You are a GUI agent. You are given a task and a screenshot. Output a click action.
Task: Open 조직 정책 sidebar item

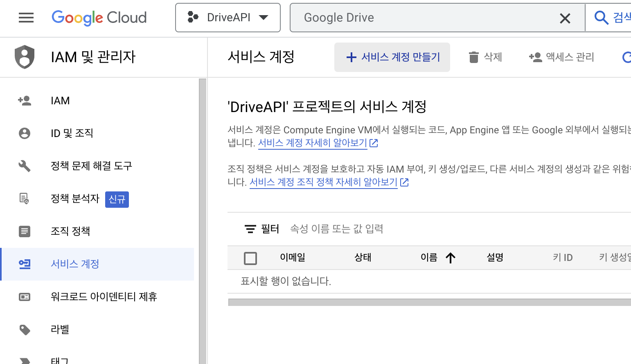[x=97, y=231]
